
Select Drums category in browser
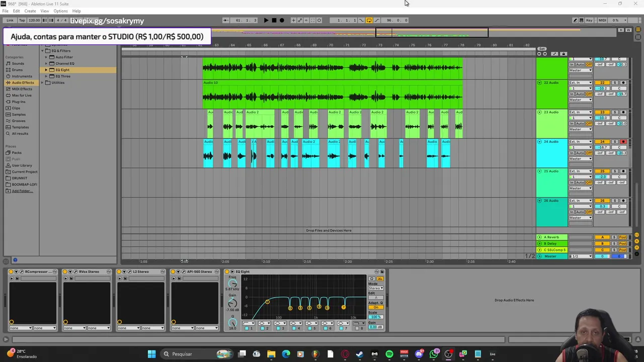(x=17, y=70)
